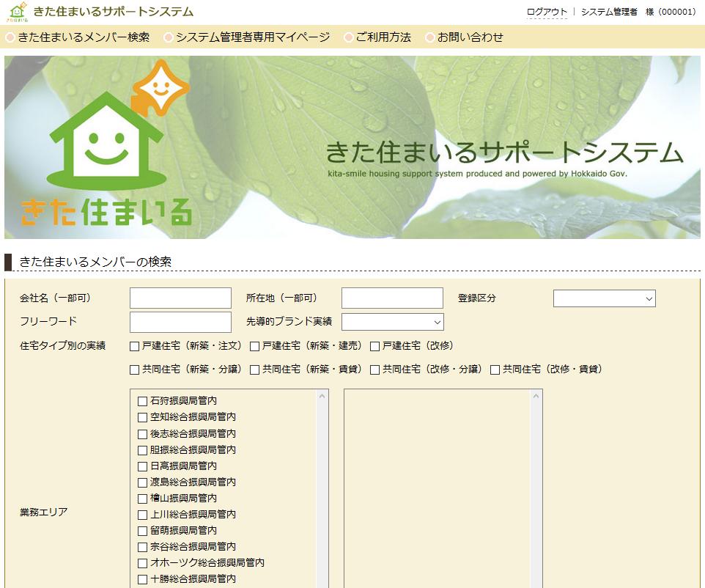This screenshot has width=705, height=588.
Task: Click the 業務エリア label
Action: point(44,512)
